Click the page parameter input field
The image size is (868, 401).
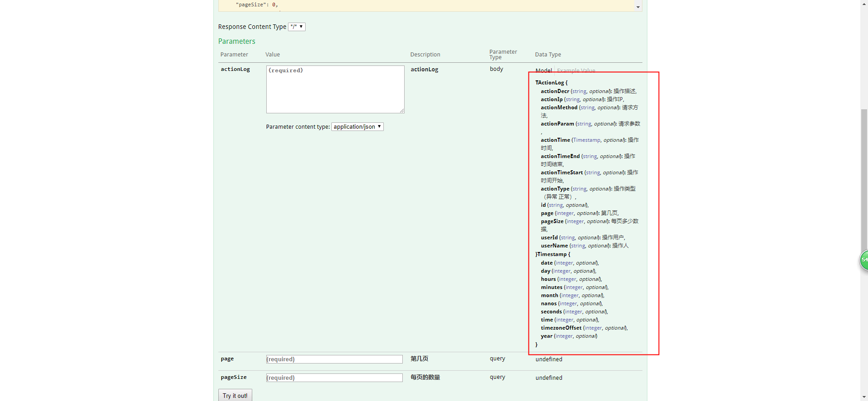pos(334,359)
